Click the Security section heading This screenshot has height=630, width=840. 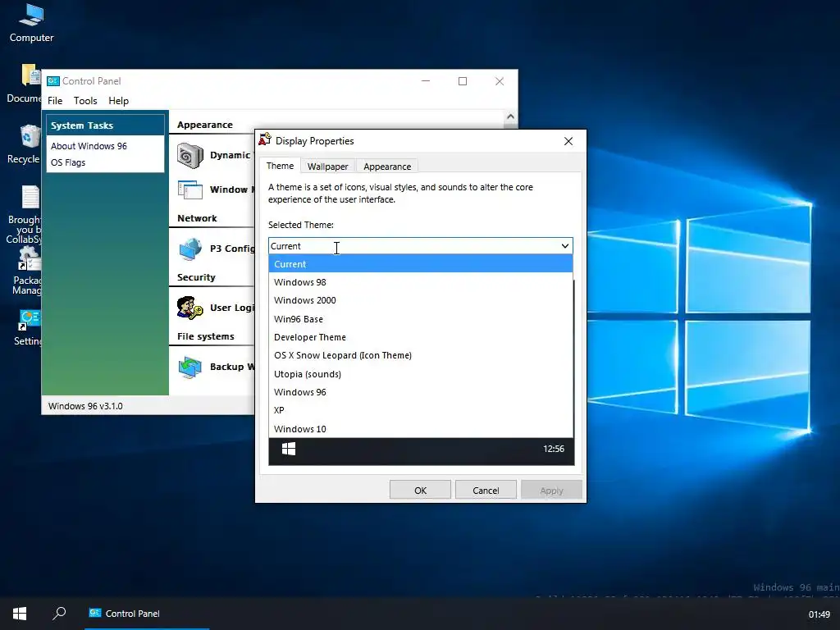(196, 277)
